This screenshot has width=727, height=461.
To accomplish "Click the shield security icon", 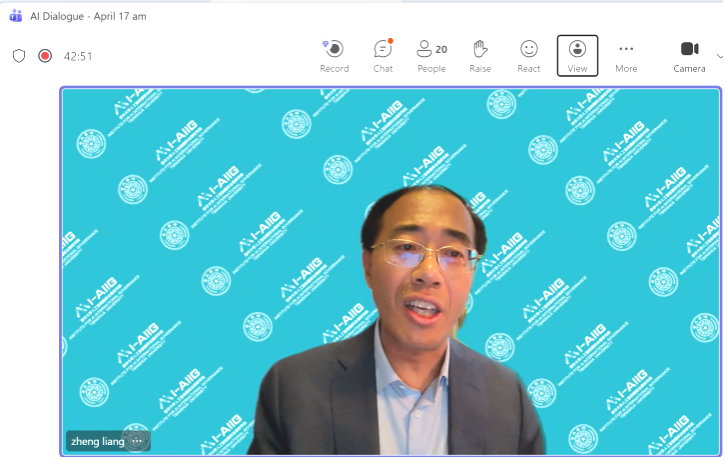I will [x=18, y=56].
